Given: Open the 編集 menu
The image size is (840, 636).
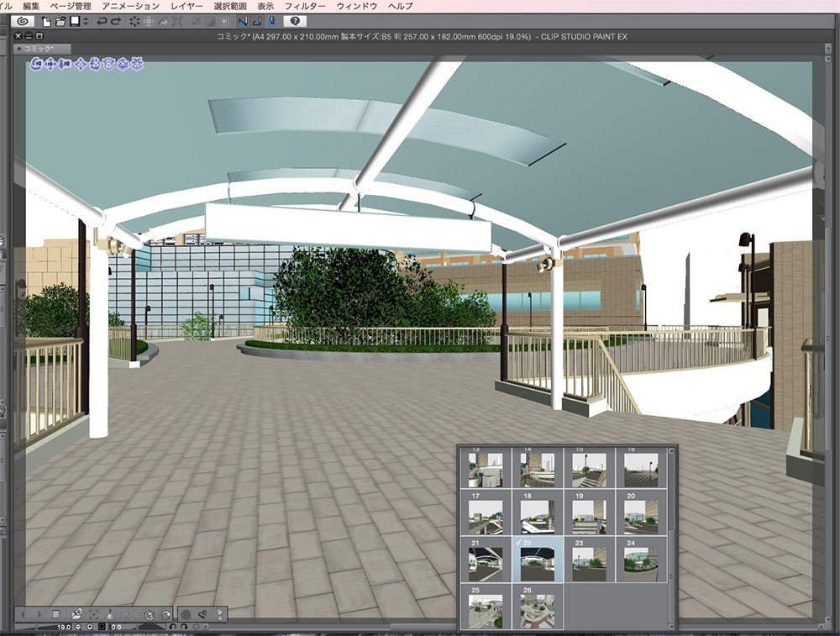Looking at the screenshot, I should click(31, 7).
